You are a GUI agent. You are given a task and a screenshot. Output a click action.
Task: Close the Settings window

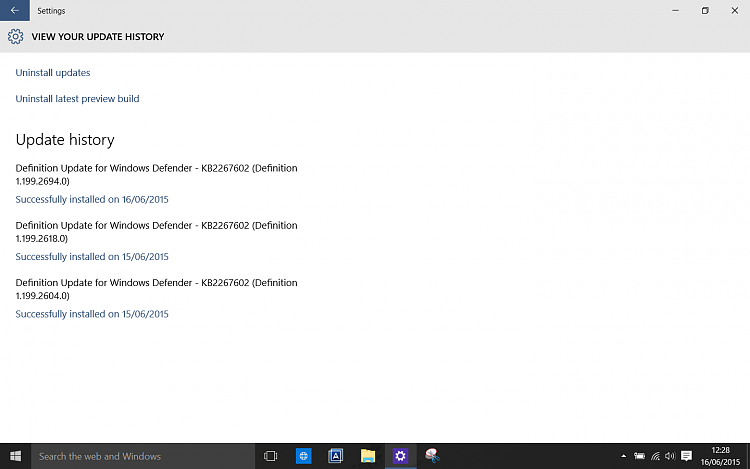click(x=735, y=10)
